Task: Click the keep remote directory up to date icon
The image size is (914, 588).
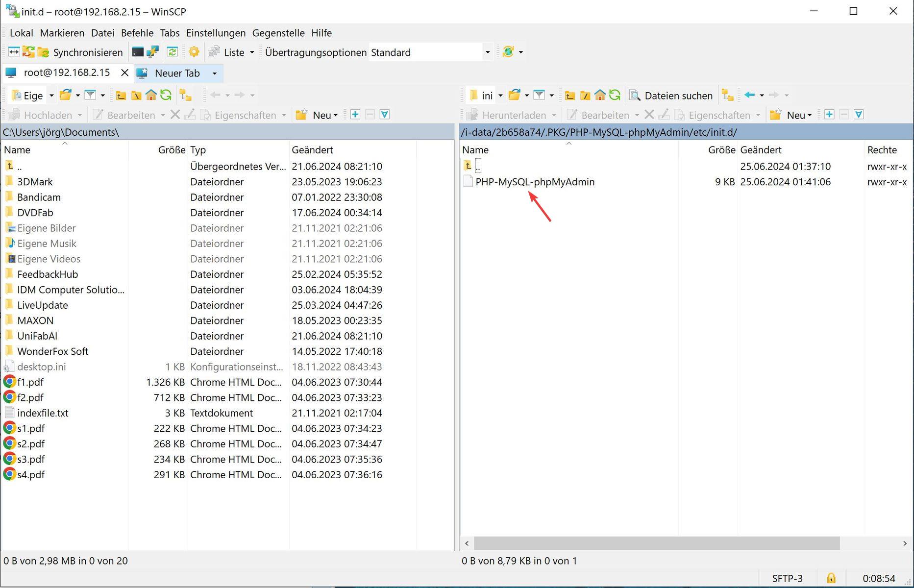Action: click(173, 52)
